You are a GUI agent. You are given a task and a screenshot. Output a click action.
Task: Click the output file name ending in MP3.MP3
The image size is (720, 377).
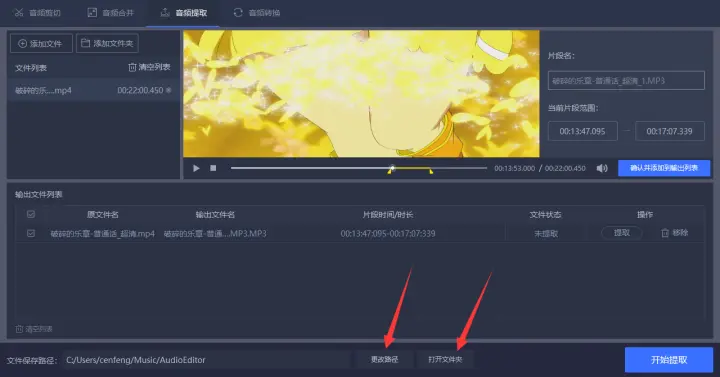tap(215, 234)
